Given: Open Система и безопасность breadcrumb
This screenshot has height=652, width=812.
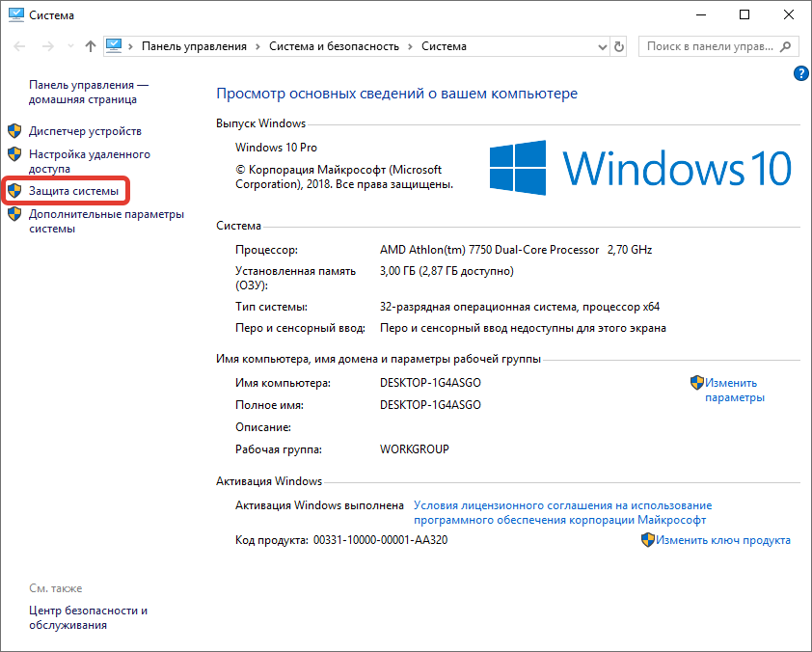Looking at the screenshot, I should tap(334, 46).
